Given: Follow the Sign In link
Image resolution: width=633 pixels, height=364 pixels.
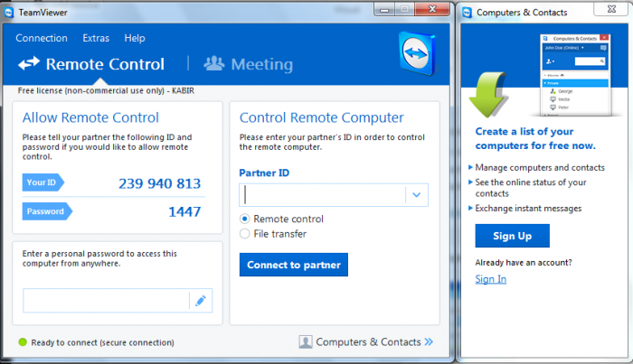Looking at the screenshot, I should (x=490, y=279).
